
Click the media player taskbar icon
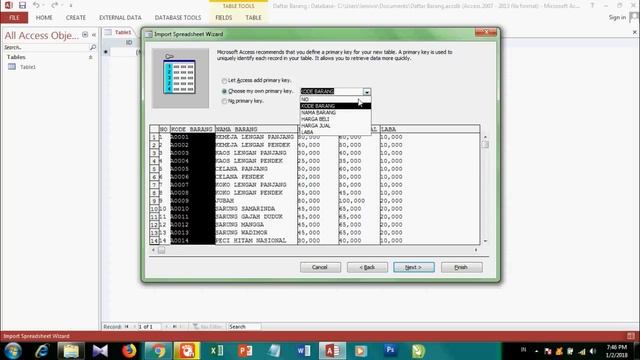(x=361, y=351)
